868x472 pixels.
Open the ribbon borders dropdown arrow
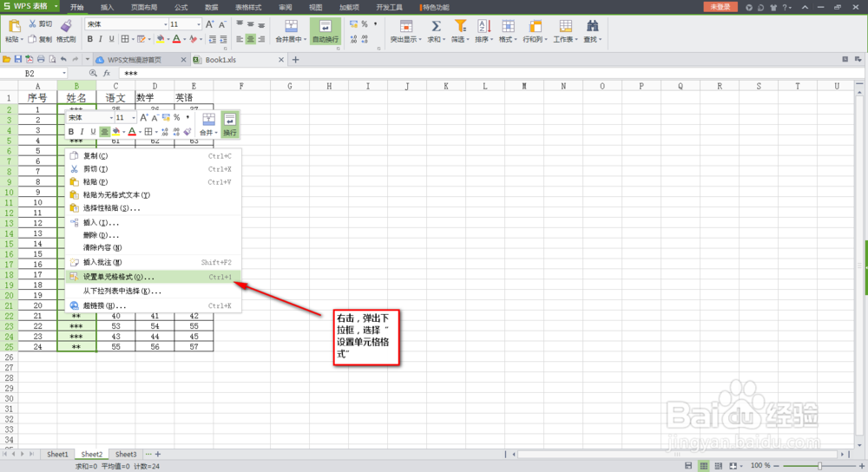(133, 39)
